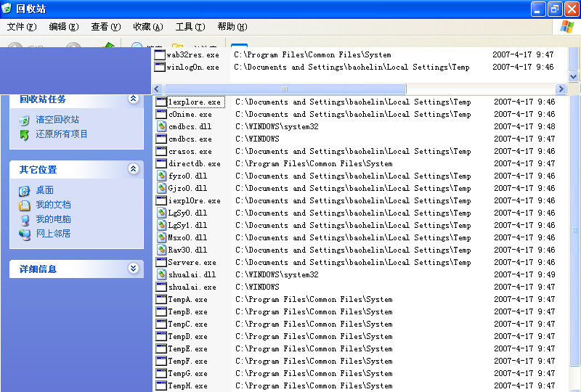Image resolution: width=581 pixels, height=392 pixels.
Task: Click the 我的文档 folder icon
Action: [24, 205]
